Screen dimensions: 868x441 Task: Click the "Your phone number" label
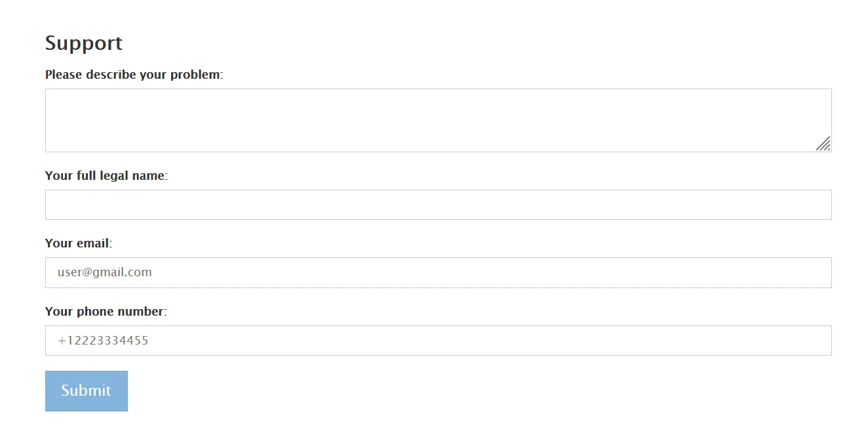point(106,312)
